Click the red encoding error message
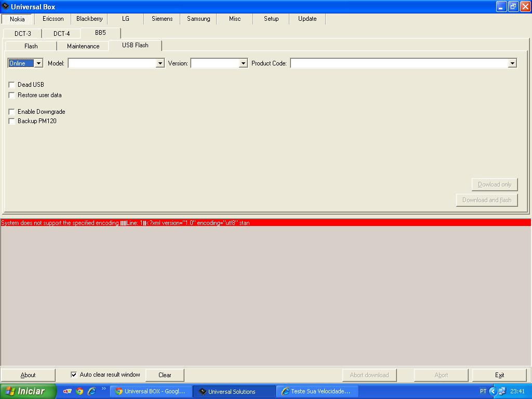Viewport: 532px width, 399px height. click(265, 223)
